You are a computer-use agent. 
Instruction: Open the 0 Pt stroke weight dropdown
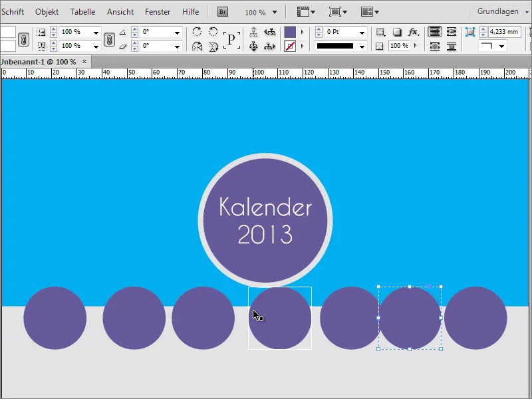coord(362,33)
